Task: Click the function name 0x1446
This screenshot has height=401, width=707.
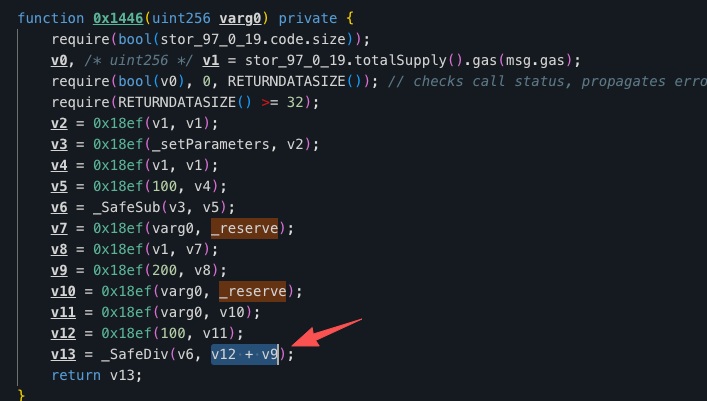Action: click(x=118, y=18)
